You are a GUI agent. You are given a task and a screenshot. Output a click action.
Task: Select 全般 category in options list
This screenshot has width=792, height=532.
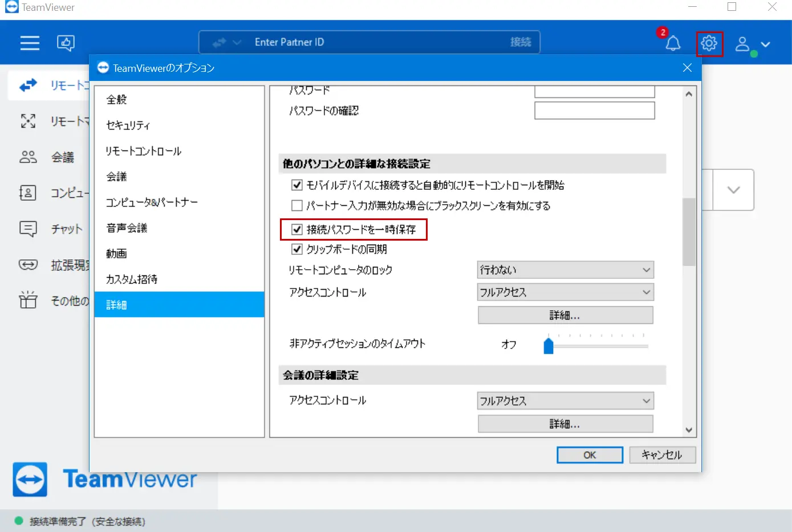coord(179,99)
